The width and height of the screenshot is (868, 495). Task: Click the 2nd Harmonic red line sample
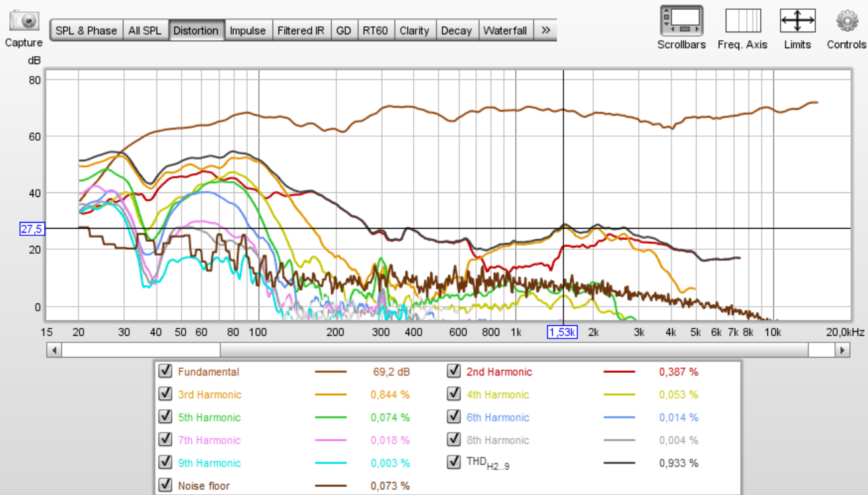pos(619,372)
